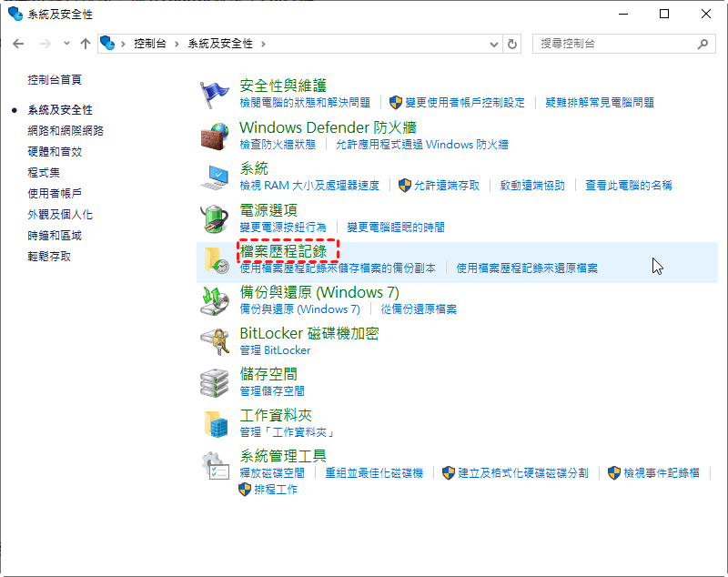
Task: Click the 儲存空間 stacked drives icon
Action: point(215,382)
